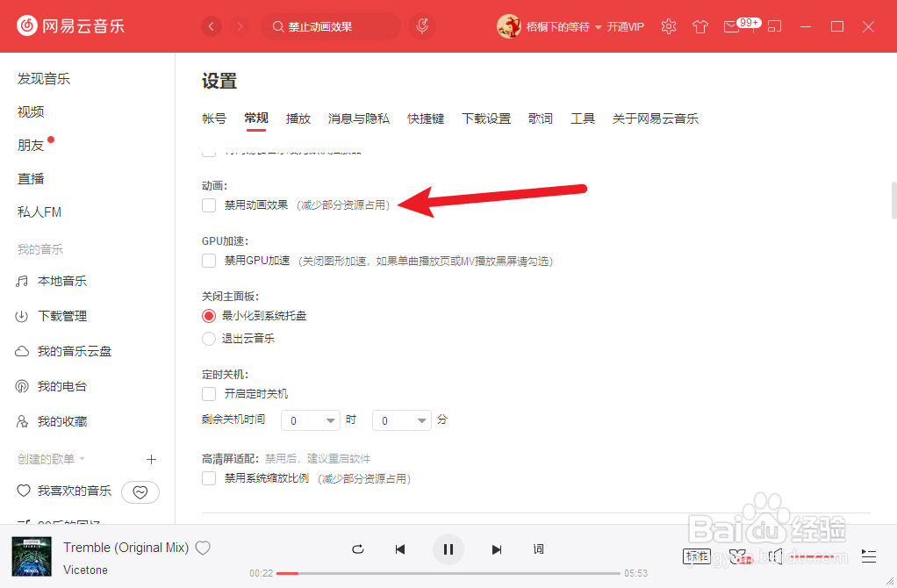Click artist name Vicetone
Viewport: 897px width, 588px height.
[85, 570]
